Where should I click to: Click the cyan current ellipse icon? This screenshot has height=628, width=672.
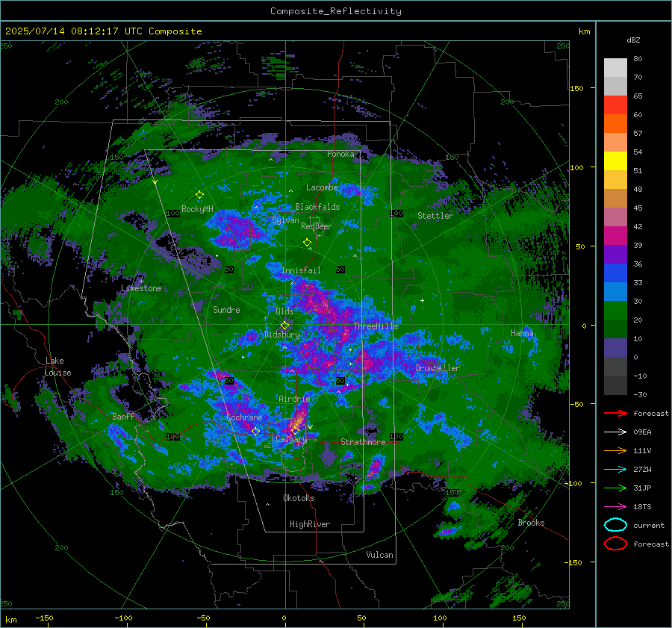tap(615, 525)
